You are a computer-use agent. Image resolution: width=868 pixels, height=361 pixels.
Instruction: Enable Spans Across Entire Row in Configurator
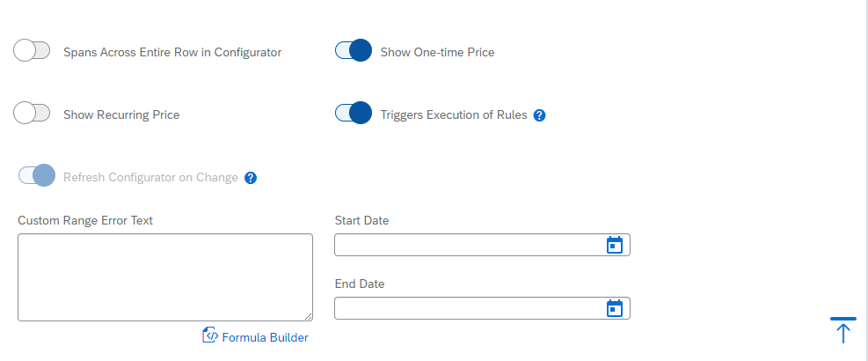click(x=32, y=51)
